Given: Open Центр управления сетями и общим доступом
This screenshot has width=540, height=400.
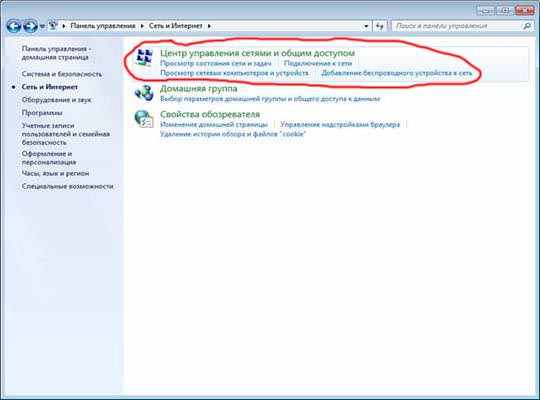Looking at the screenshot, I should click(257, 53).
